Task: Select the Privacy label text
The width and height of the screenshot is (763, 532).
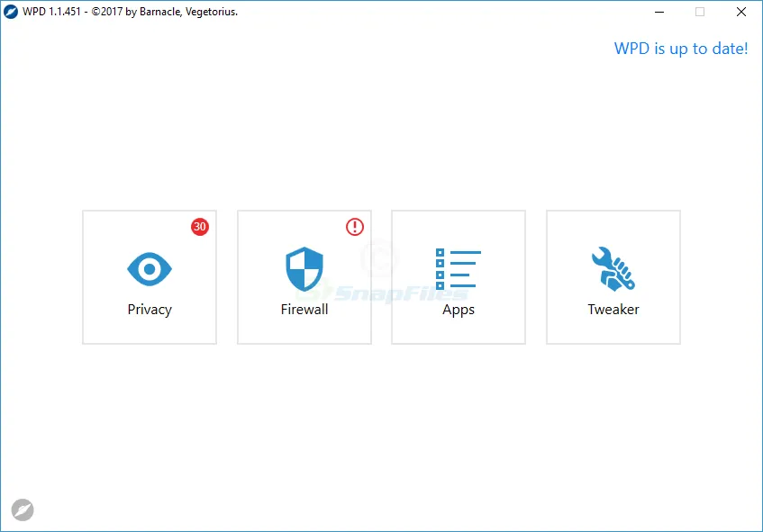Action: 150,310
